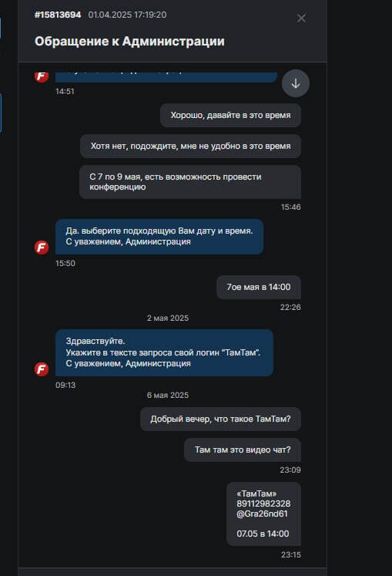Close the Обращение к Администрации dialog

301,18
